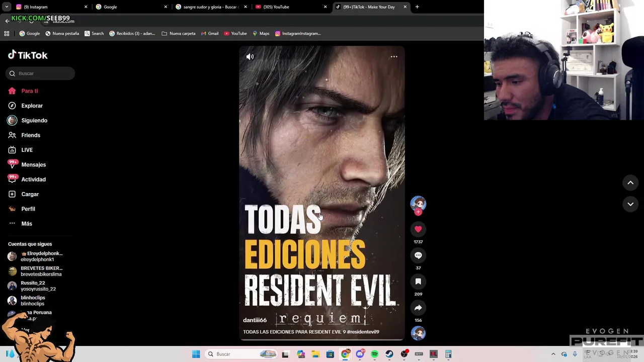Open the tab search dropdown arrow
This screenshot has height=362, width=644.
[x=7, y=7]
